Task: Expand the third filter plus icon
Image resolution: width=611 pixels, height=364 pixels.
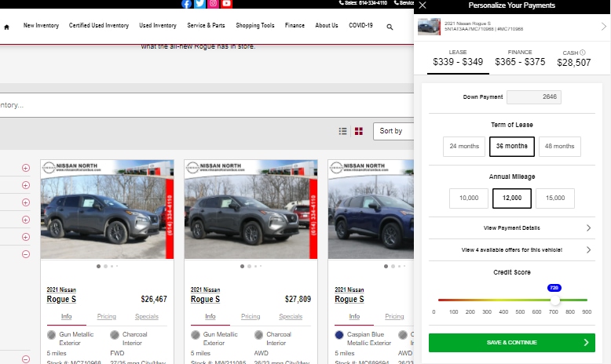Action: click(x=26, y=202)
